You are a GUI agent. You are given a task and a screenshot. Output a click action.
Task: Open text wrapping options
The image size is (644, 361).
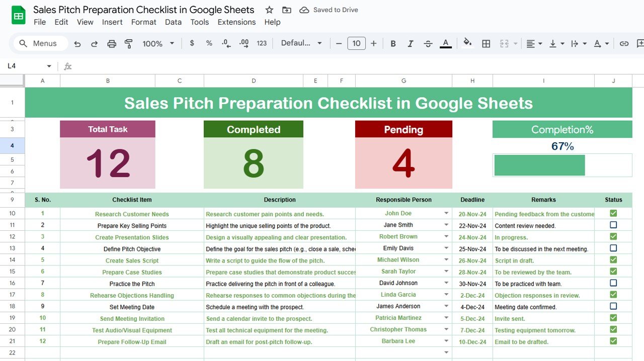[x=578, y=44]
